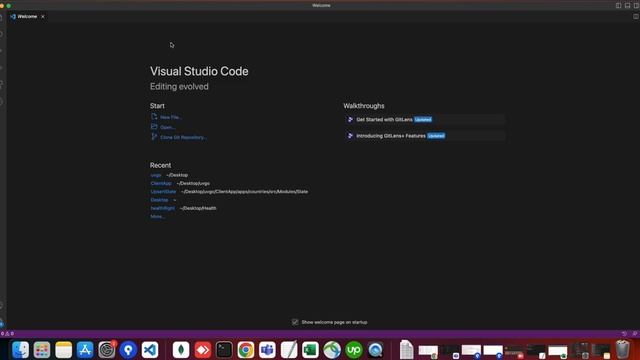Click the split editor icon at top right
This screenshot has width=640, height=360.
[x=636, y=16]
